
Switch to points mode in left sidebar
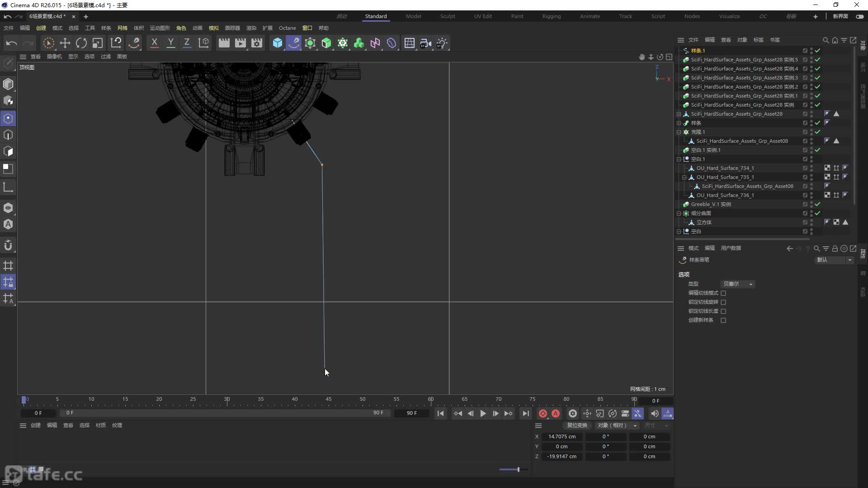coord(8,118)
